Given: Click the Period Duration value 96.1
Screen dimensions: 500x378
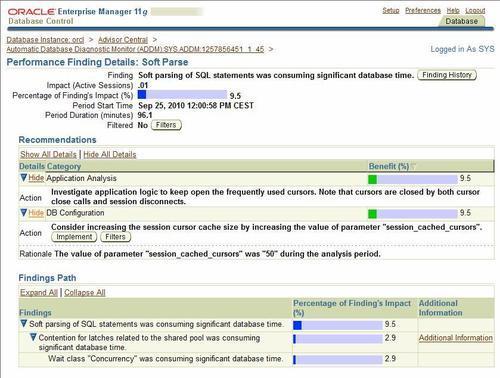Looking at the screenshot, I should 145,115.
